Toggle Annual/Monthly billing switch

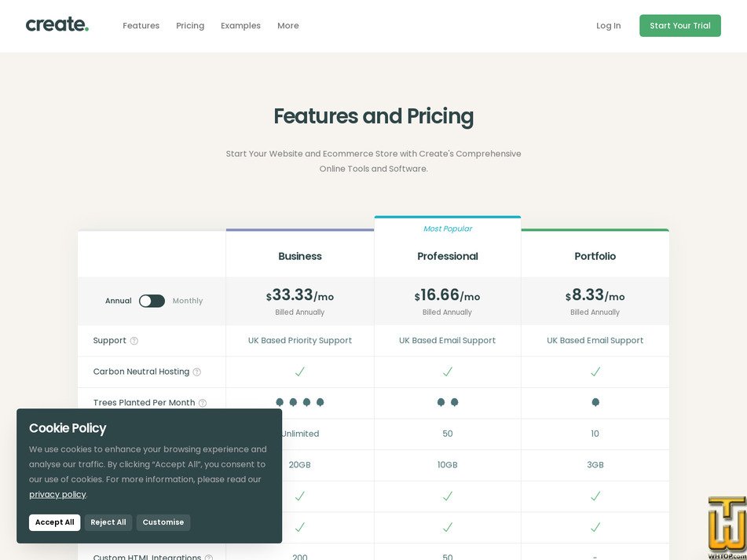[x=152, y=301]
